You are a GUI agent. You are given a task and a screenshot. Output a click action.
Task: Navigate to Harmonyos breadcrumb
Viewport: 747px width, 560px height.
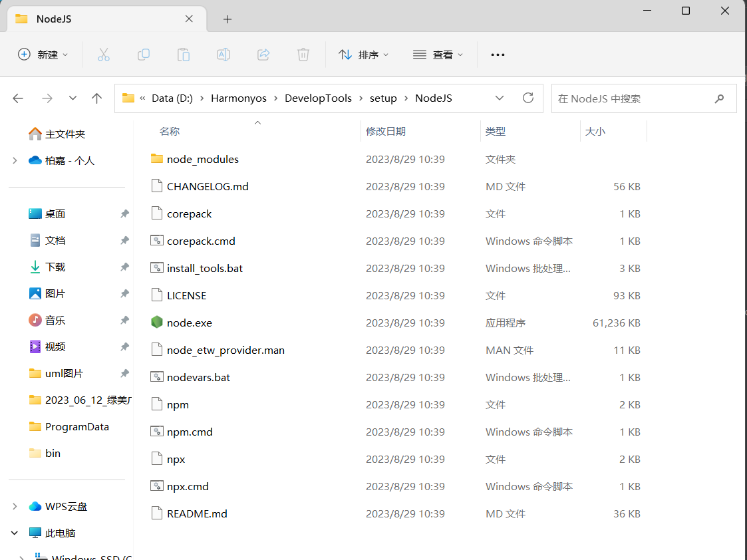point(239,98)
